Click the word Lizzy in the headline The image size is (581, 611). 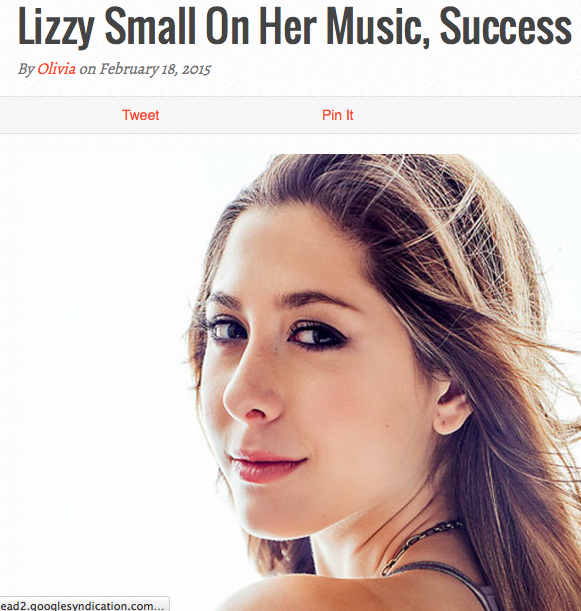(x=56, y=27)
